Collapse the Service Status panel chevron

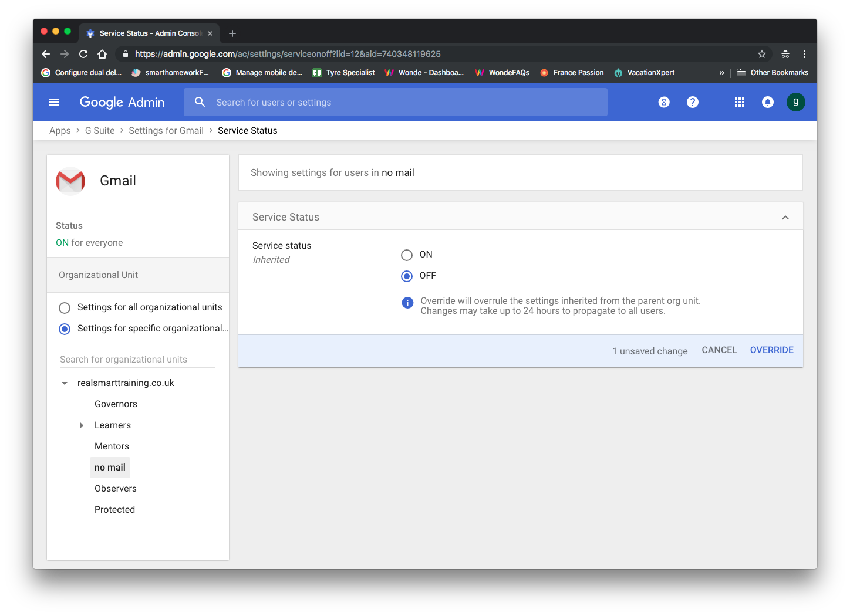pyautogui.click(x=785, y=218)
